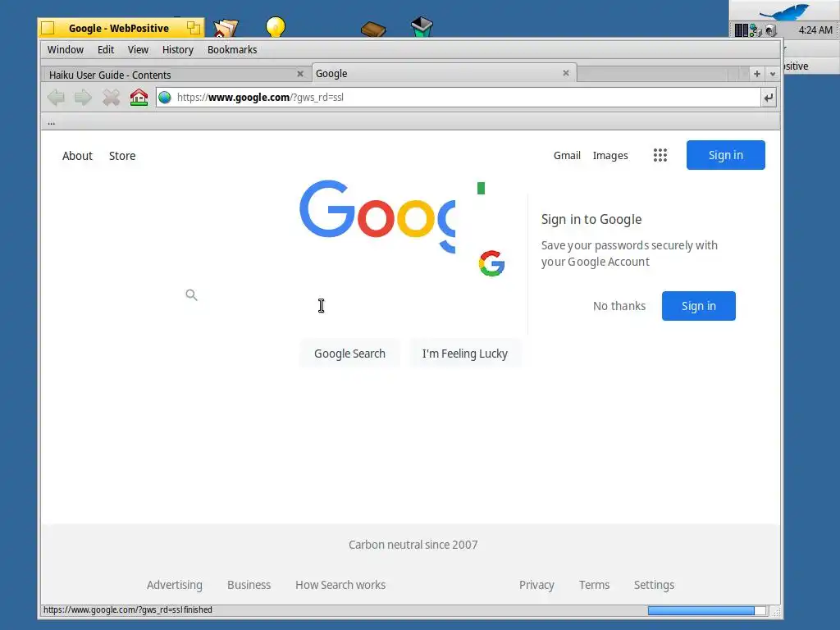Click the top-right blue Sign in button
Screen dimensions: 840x630
725,155
